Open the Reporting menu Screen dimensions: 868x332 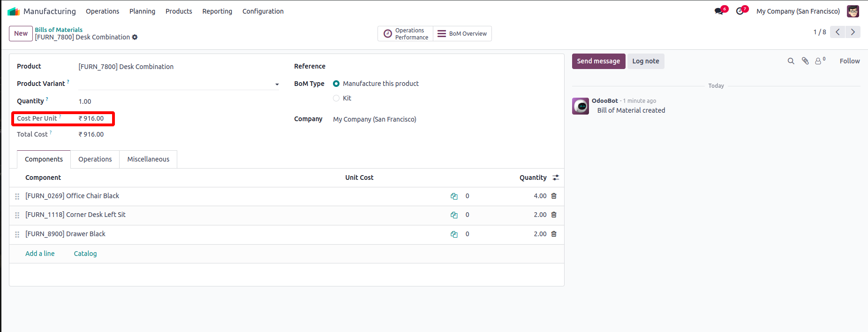217,11
